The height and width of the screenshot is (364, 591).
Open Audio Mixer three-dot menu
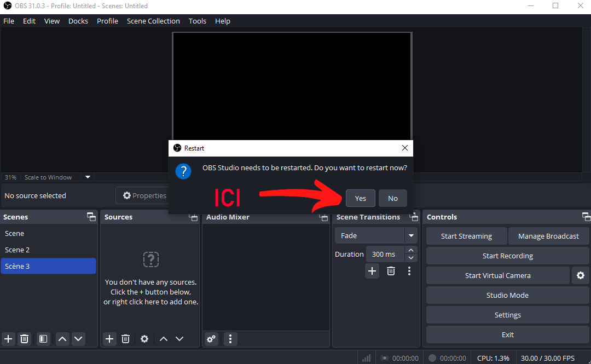pos(230,339)
